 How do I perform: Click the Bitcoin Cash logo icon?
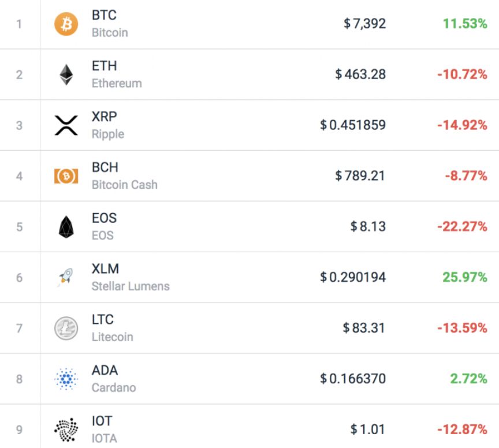(66, 176)
